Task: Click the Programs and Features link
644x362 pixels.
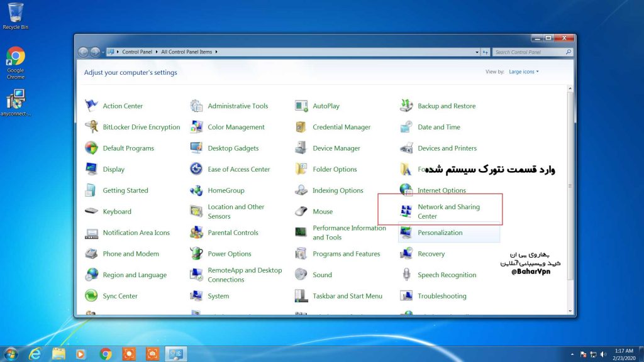Action: pyautogui.click(x=346, y=254)
